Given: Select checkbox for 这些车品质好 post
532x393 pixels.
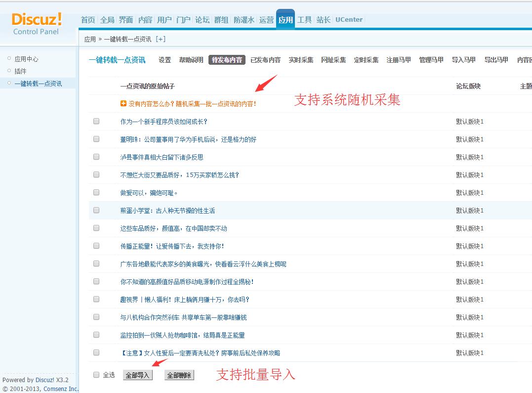Looking at the screenshot, I should (x=96, y=228).
